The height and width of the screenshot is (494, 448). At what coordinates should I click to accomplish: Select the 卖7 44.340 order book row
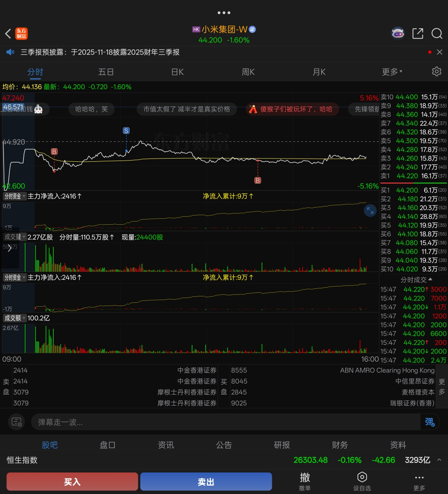(x=414, y=123)
